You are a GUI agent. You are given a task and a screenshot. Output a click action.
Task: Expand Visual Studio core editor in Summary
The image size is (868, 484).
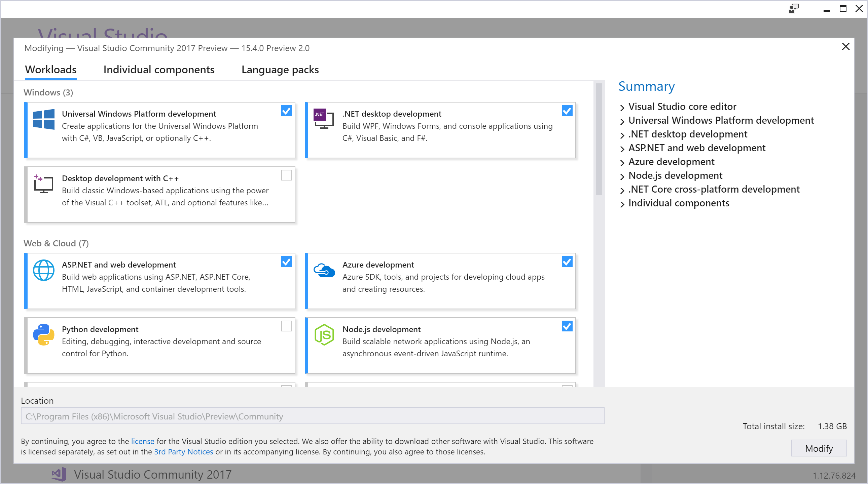622,107
